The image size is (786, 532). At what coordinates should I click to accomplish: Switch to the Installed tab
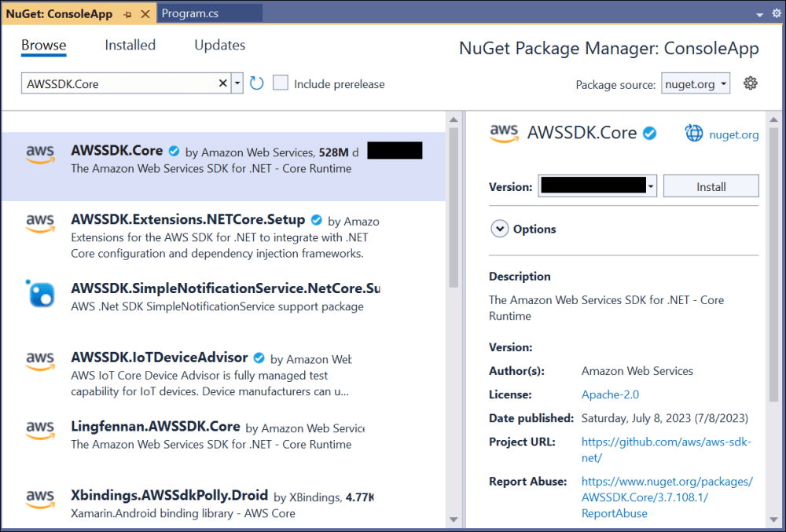click(x=130, y=46)
